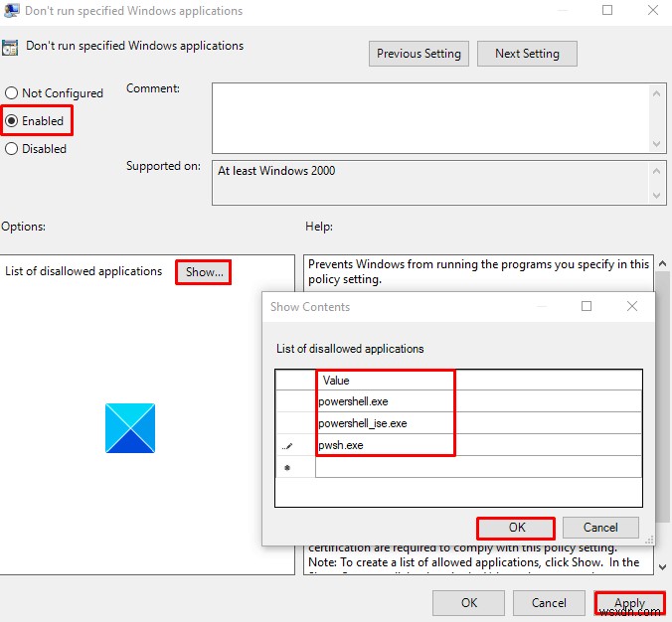Close the policy setting window
The image size is (672, 622).
(653, 10)
